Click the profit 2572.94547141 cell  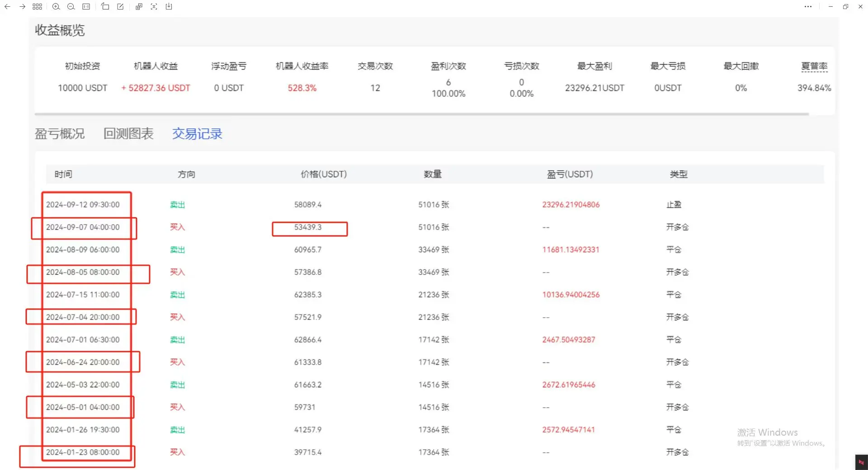[568, 429]
